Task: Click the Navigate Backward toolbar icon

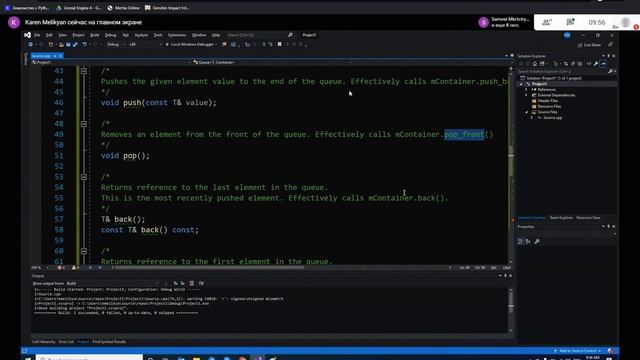Action: tap(31, 44)
